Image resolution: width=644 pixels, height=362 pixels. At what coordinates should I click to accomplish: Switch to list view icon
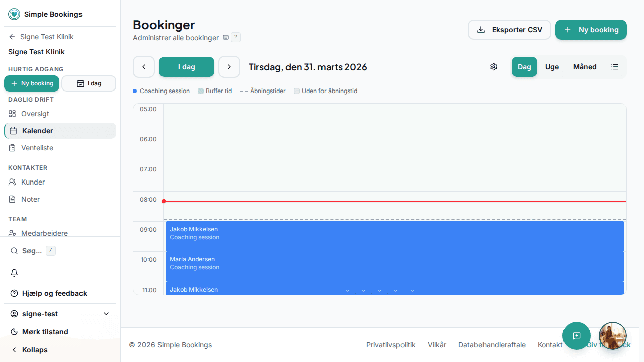[615, 67]
